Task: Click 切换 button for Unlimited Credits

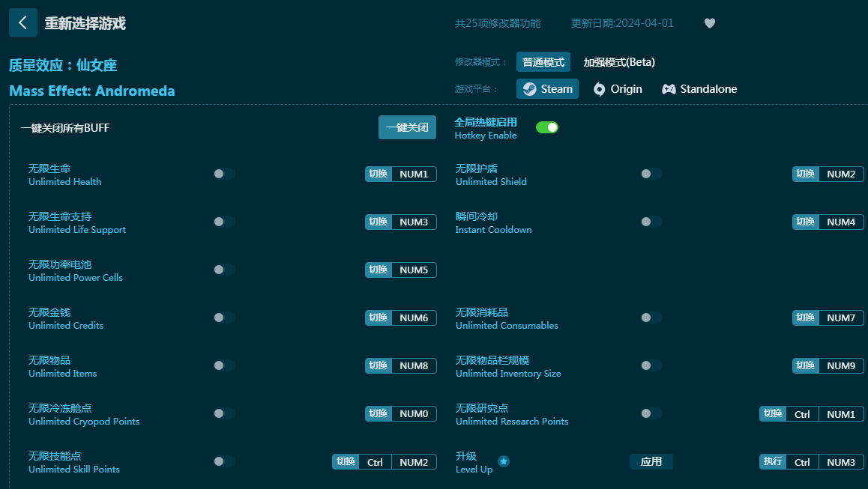Action: (379, 318)
